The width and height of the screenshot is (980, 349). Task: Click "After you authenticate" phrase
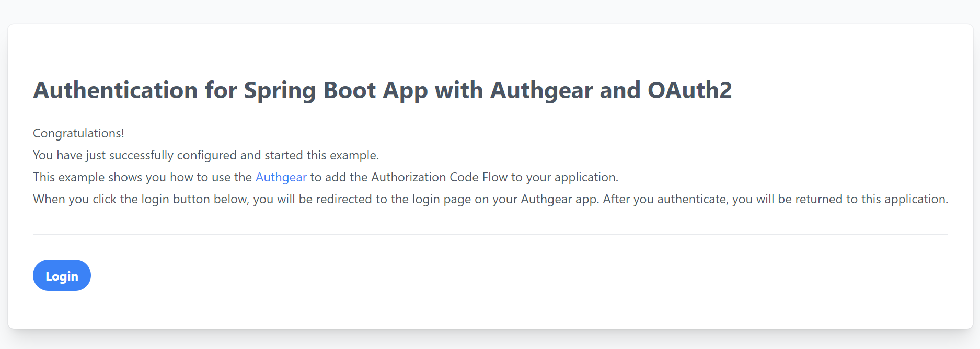click(x=665, y=199)
